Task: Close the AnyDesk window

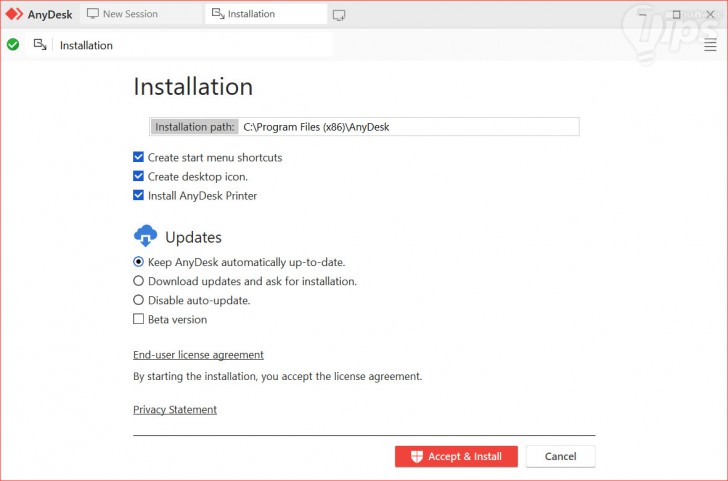Action: tap(710, 14)
